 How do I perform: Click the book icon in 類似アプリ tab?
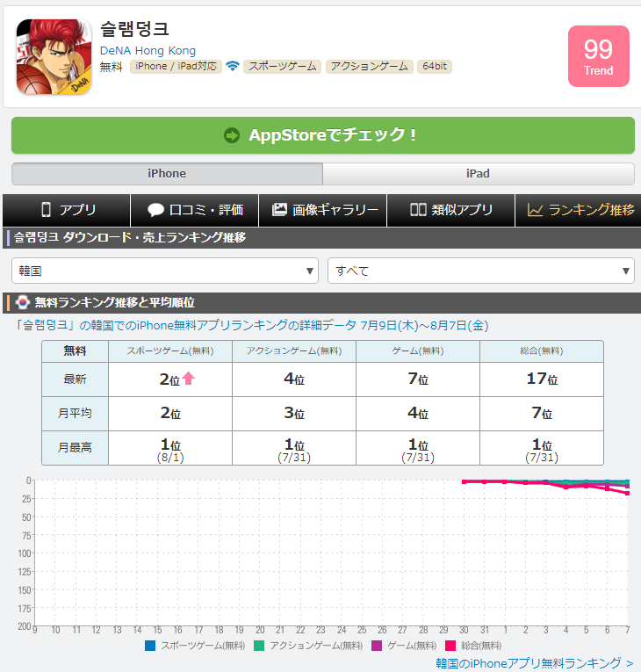(x=418, y=210)
